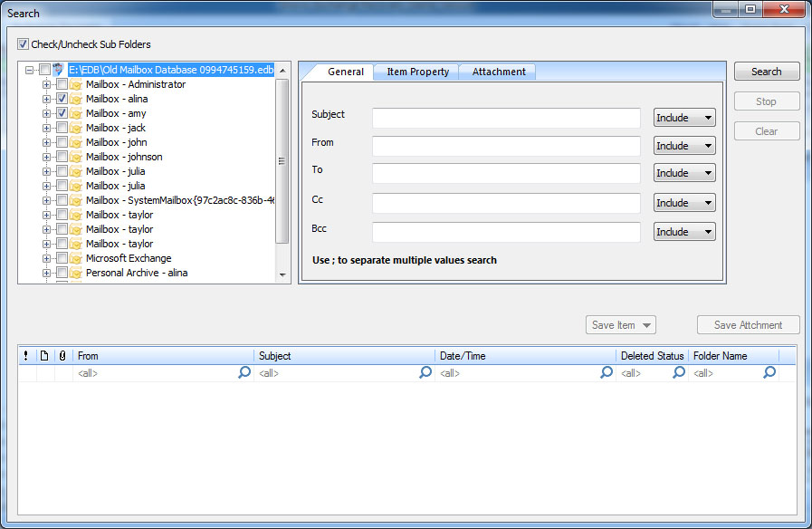812x529 pixels.
Task: Click the search magnifier in Subject column filter
Action: [425, 372]
